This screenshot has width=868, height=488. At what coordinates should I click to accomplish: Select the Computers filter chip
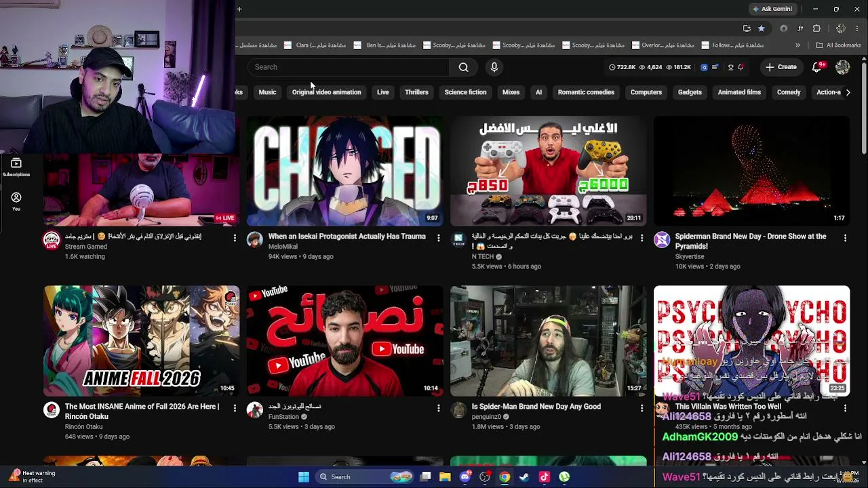click(x=646, y=92)
